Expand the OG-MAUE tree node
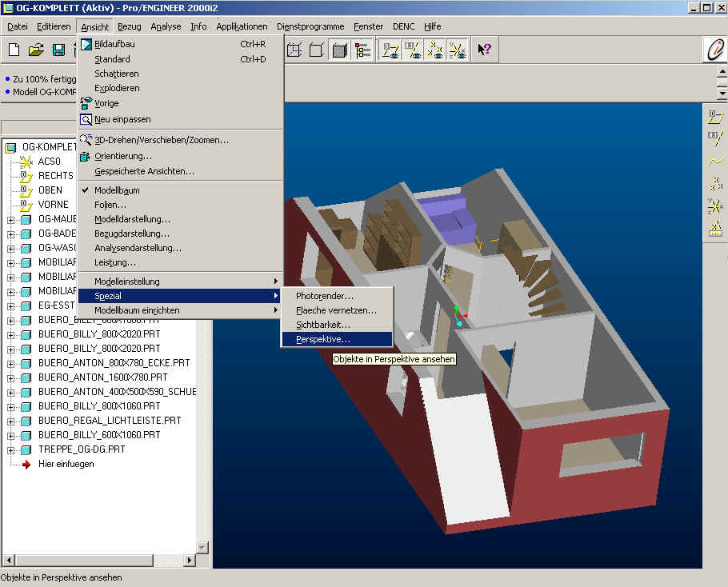 click(x=10, y=219)
